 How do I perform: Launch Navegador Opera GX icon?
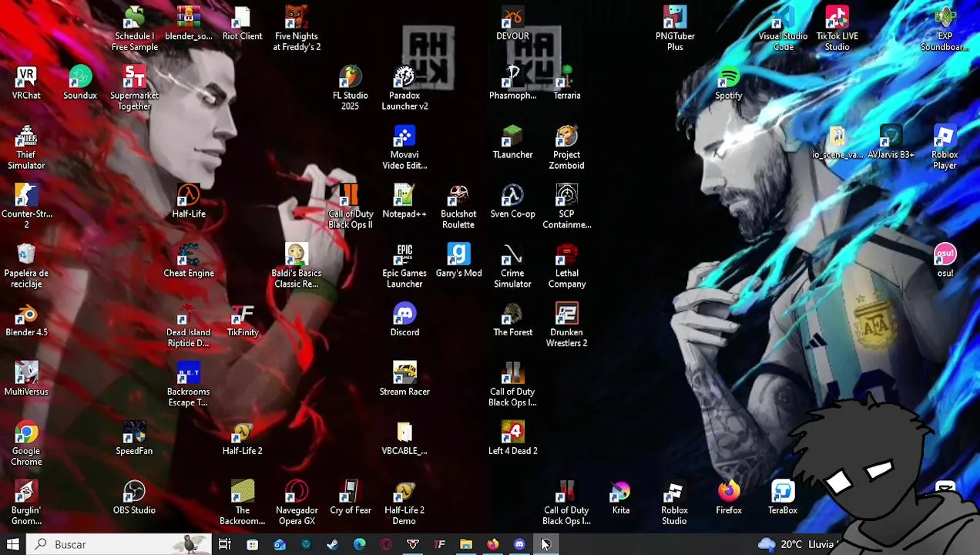pyautogui.click(x=297, y=503)
